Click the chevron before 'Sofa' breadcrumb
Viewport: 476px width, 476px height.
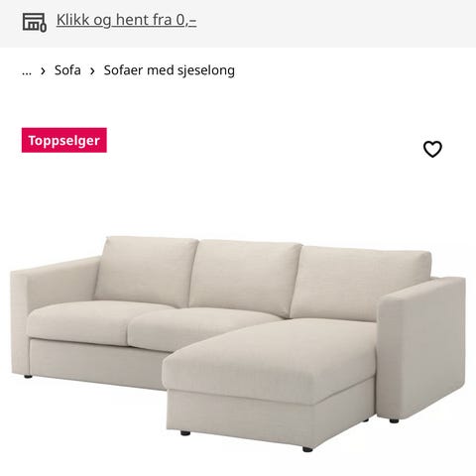(43, 70)
